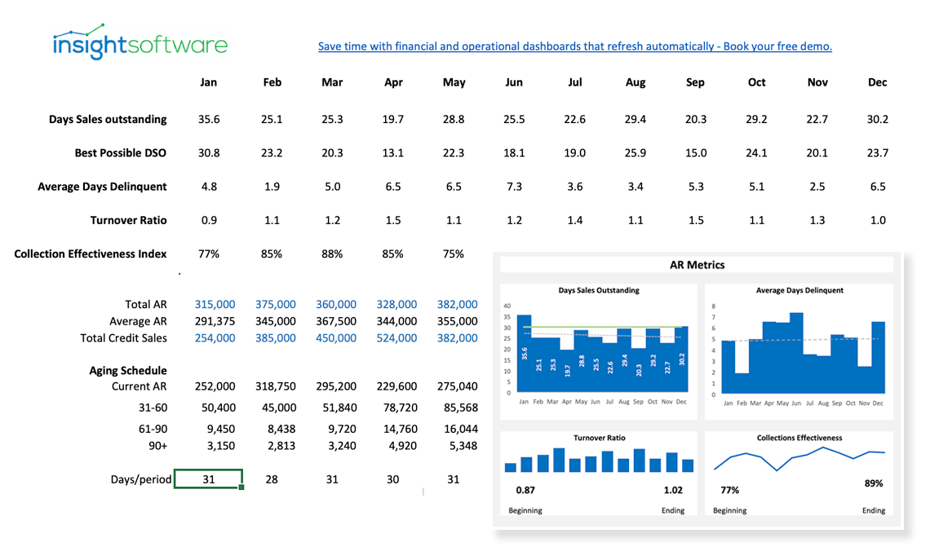Image resolution: width=930 pixels, height=560 pixels.
Task: Select the Apr 61-90 value 14,760
Action: 400,429
